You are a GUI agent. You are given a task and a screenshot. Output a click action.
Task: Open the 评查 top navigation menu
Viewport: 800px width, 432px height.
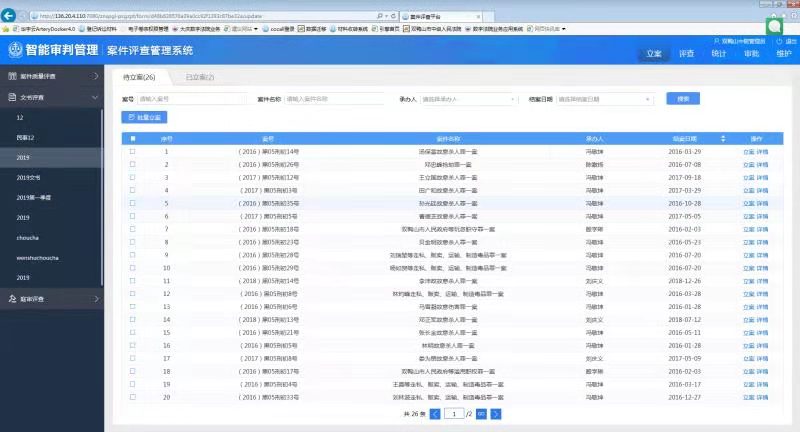pos(686,53)
